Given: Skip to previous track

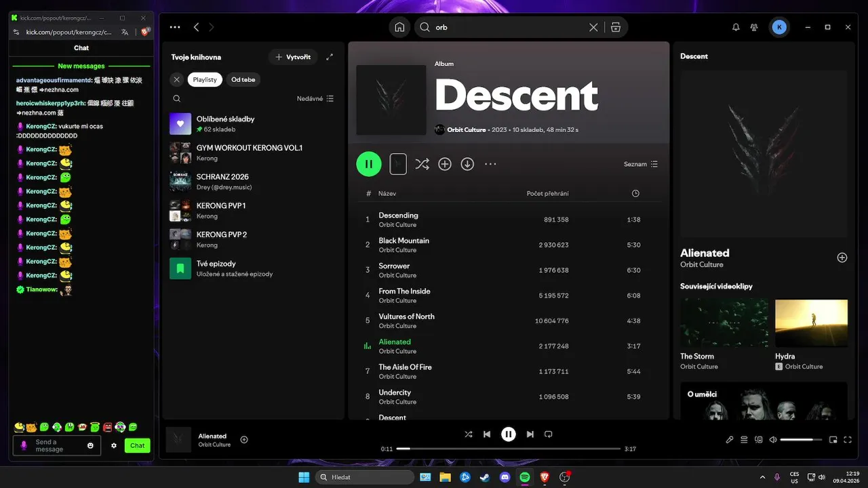Looking at the screenshot, I should point(487,434).
